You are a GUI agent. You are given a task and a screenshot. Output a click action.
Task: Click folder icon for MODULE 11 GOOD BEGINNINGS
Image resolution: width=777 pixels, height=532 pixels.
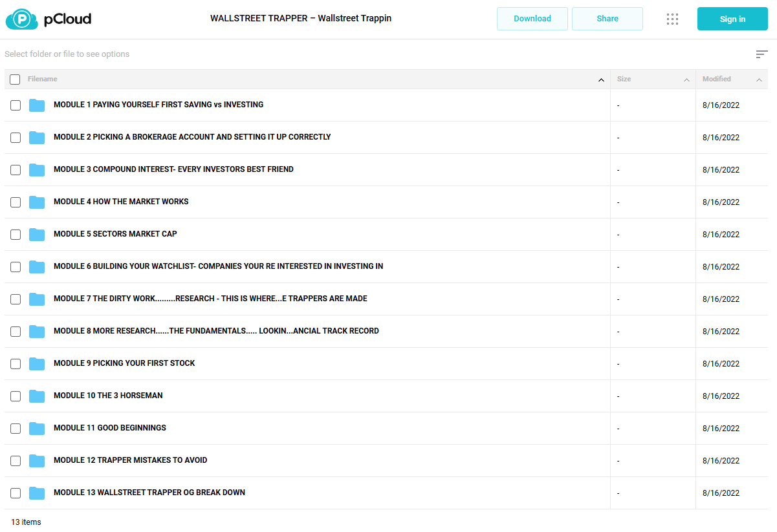[x=37, y=429]
